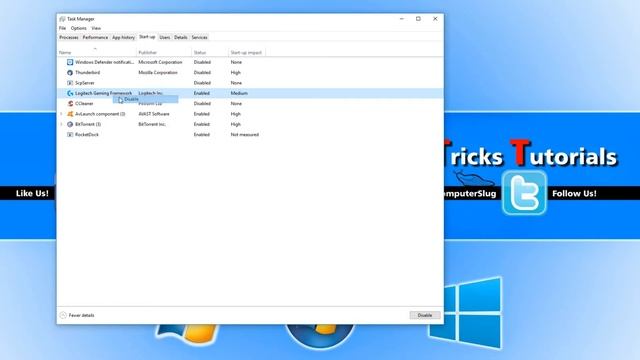This screenshot has width=640, height=360.
Task: Sort by the Status column header
Action: point(210,52)
